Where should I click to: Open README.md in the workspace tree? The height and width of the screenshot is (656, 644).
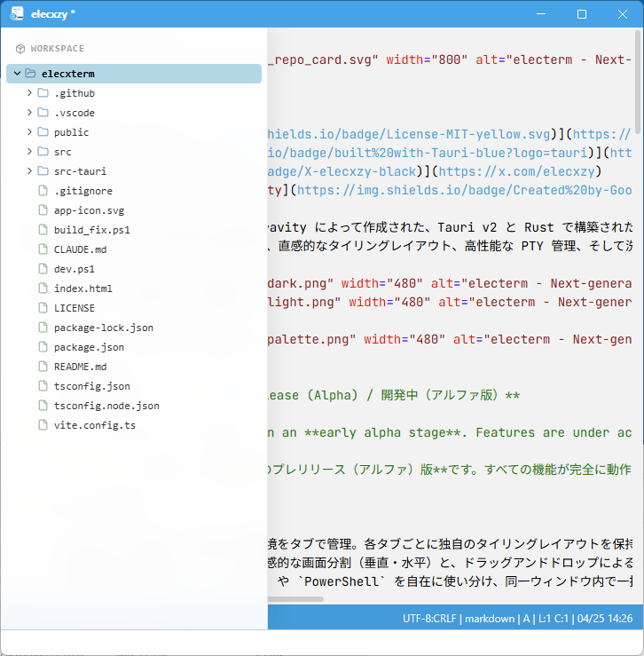pyautogui.click(x=81, y=367)
